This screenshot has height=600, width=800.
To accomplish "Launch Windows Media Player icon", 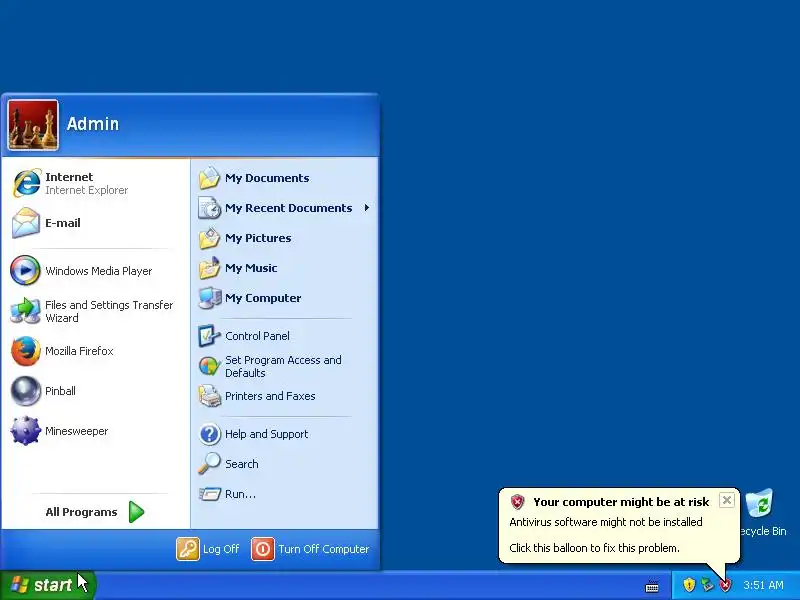I will pos(25,270).
